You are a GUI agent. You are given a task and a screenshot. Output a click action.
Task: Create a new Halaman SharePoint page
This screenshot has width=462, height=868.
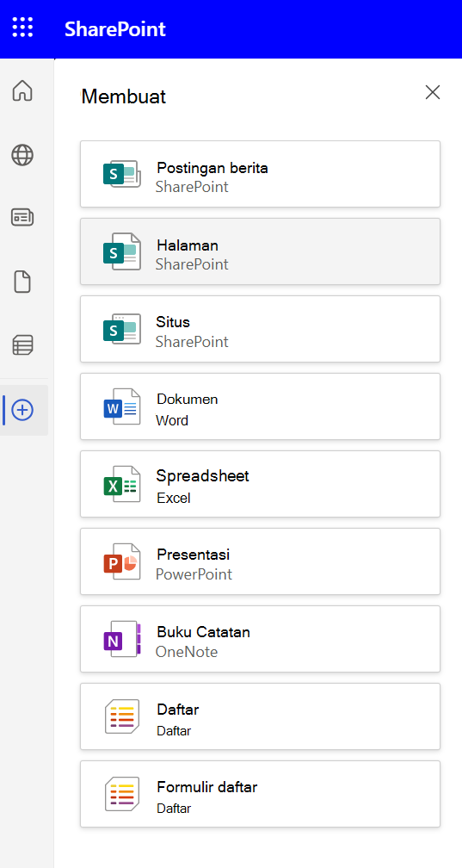pyautogui.click(x=260, y=251)
